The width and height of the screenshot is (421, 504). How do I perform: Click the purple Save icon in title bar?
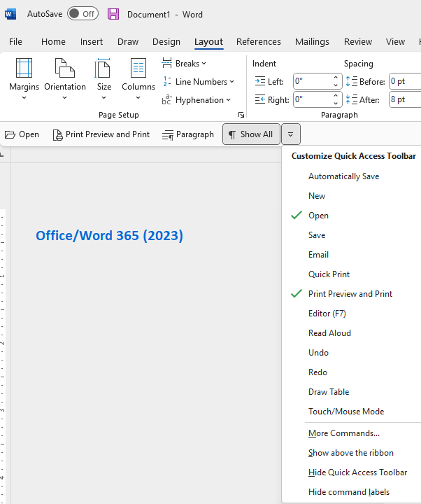[x=113, y=14]
